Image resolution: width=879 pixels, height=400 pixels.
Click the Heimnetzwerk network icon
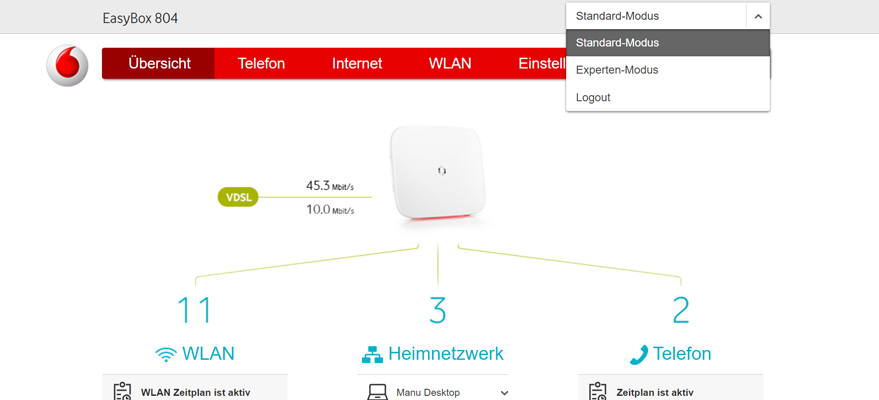[372, 355]
